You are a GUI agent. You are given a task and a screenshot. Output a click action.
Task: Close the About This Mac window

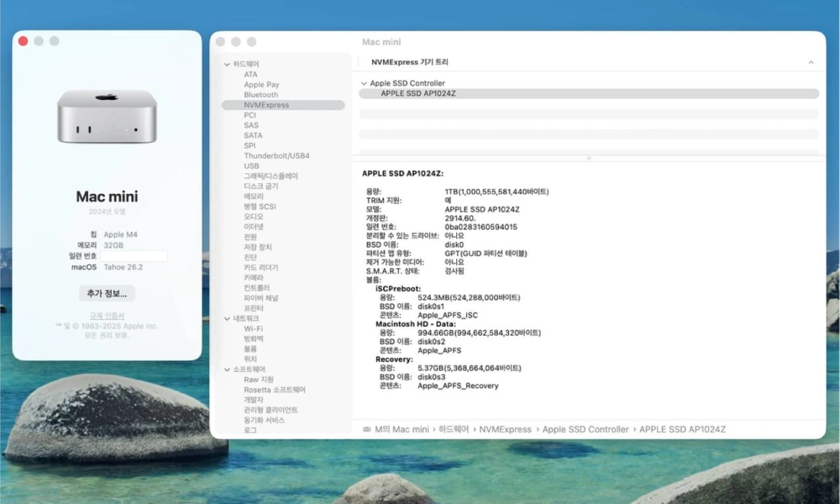pos(23,41)
